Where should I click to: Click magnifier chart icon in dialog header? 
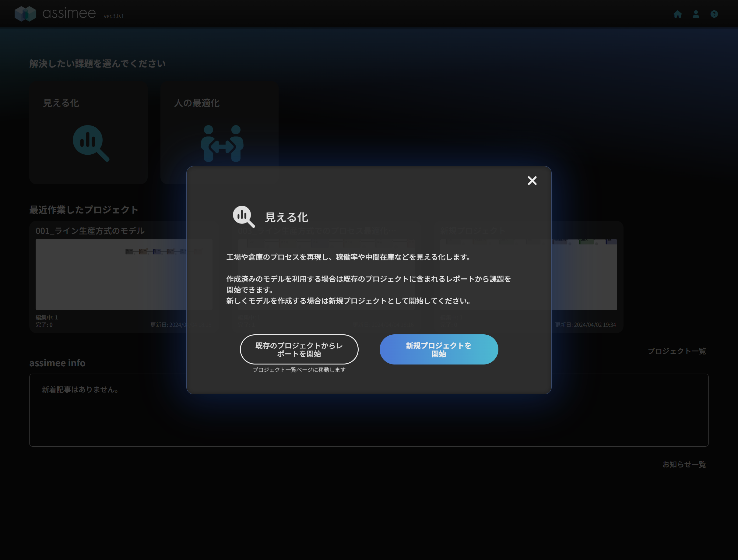pos(244,217)
